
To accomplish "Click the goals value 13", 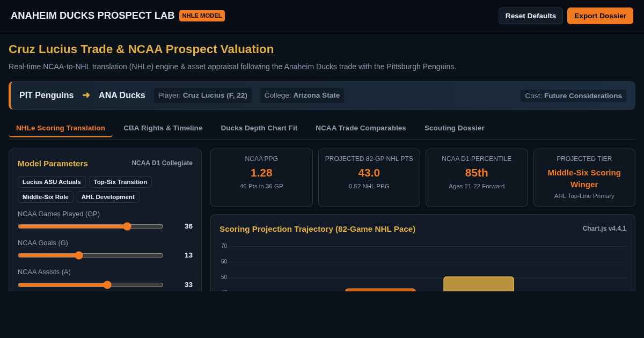I will tap(188, 255).
